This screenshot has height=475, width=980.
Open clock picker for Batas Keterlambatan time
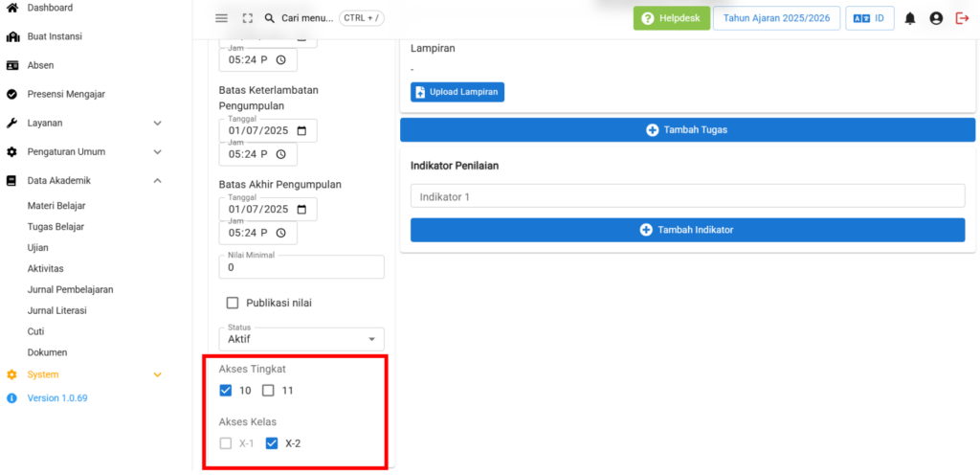[x=281, y=154]
